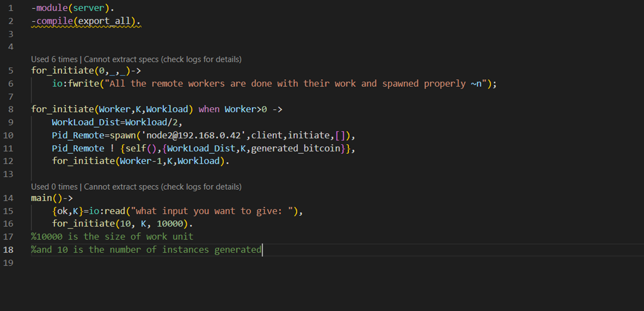Select line number 10 in gutter

coord(9,135)
